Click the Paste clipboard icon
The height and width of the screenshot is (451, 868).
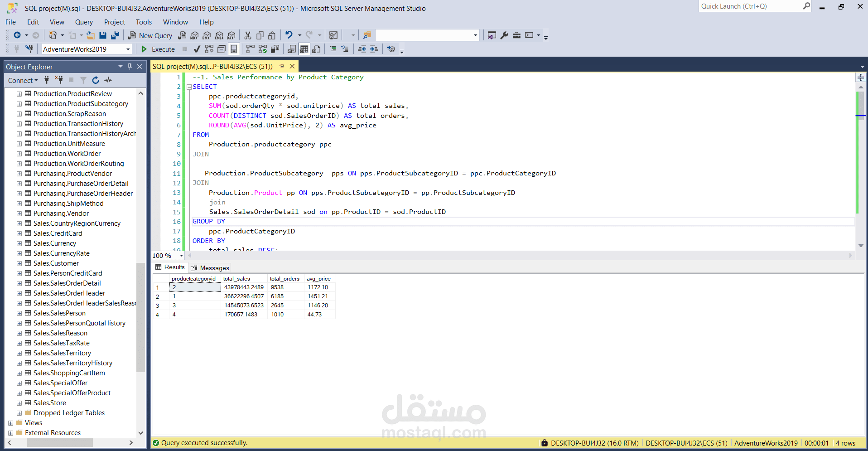pyautogui.click(x=272, y=35)
